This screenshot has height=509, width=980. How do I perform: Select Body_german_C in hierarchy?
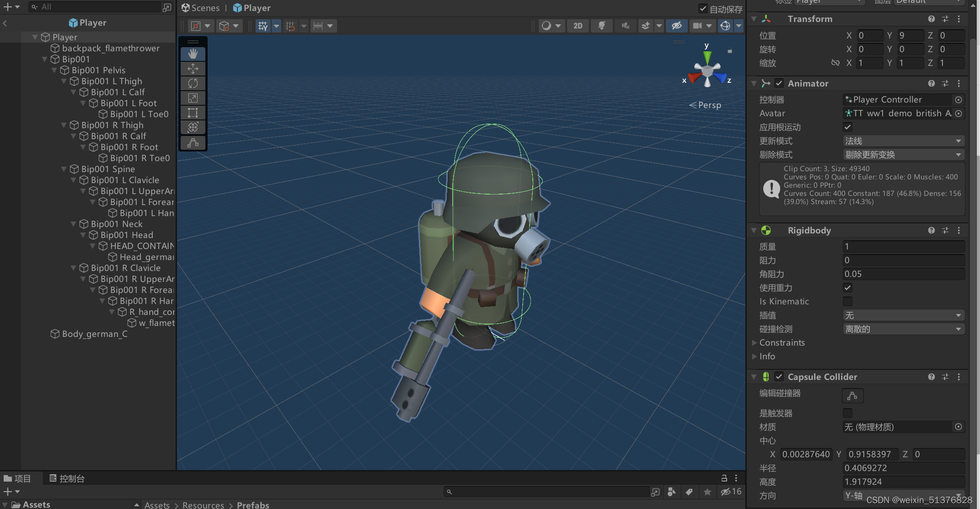click(95, 334)
